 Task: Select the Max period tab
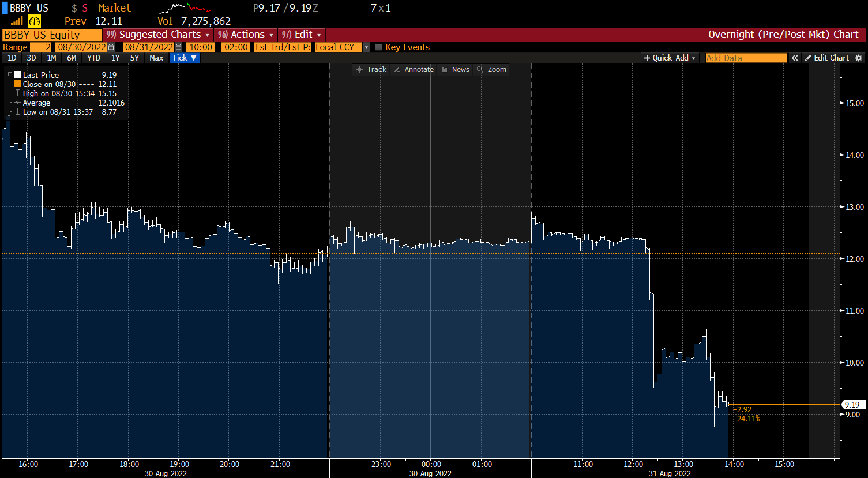click(156, 58)
